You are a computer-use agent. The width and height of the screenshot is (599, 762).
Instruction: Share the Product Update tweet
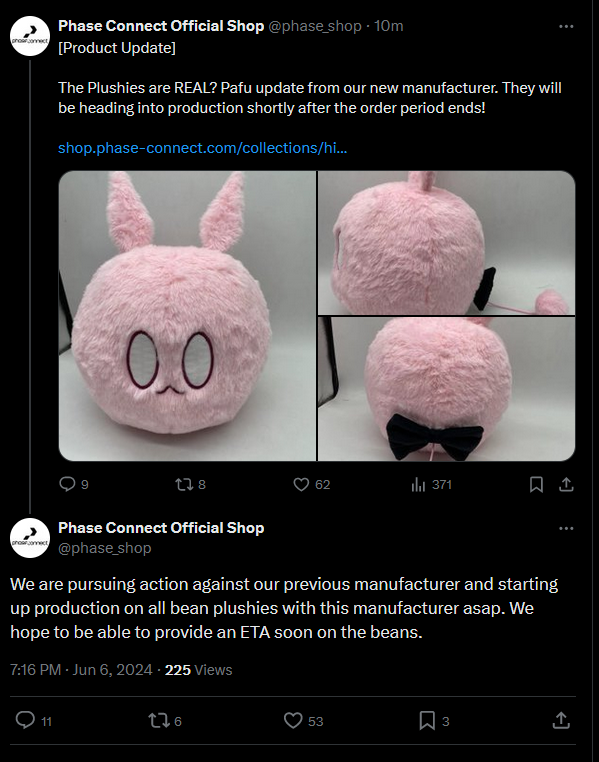566,485
